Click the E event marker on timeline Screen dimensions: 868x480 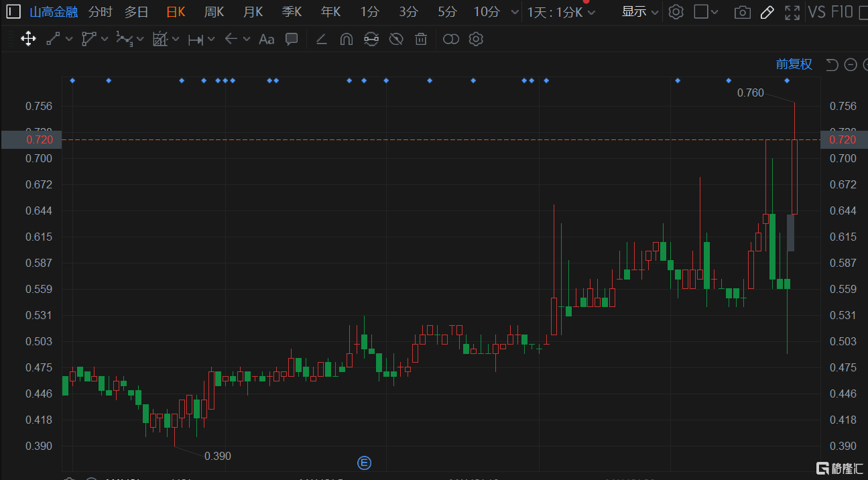tap(365, 463)
